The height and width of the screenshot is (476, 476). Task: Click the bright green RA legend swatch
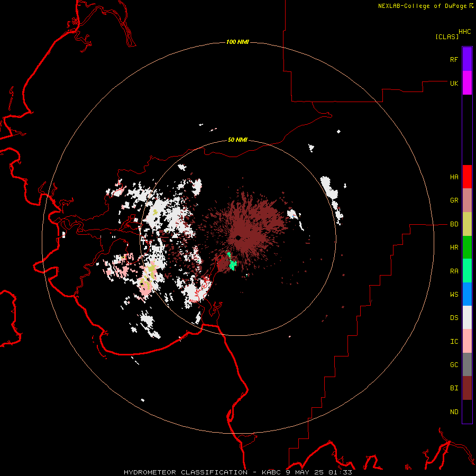pyautogui.click(x=467, y=271)
